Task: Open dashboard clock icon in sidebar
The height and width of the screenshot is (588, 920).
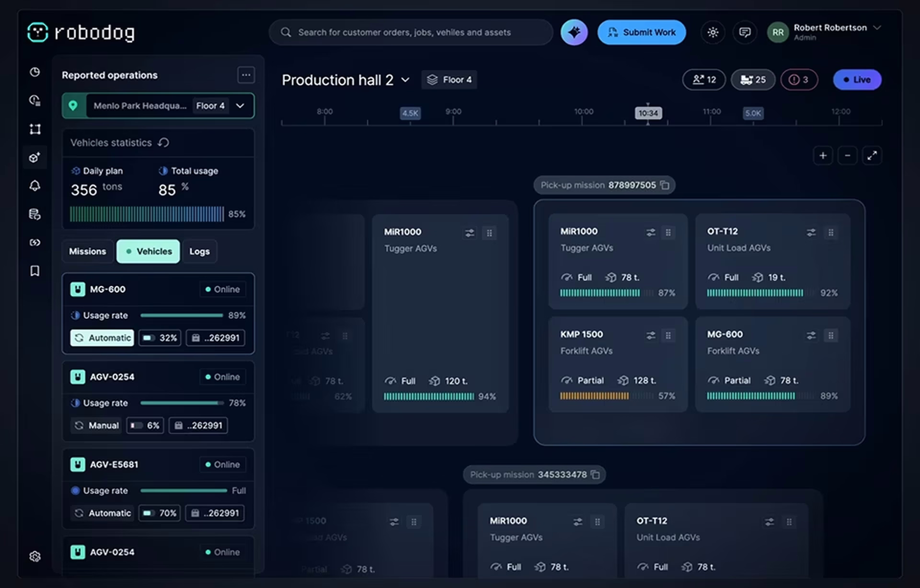Action: (35, 72)
